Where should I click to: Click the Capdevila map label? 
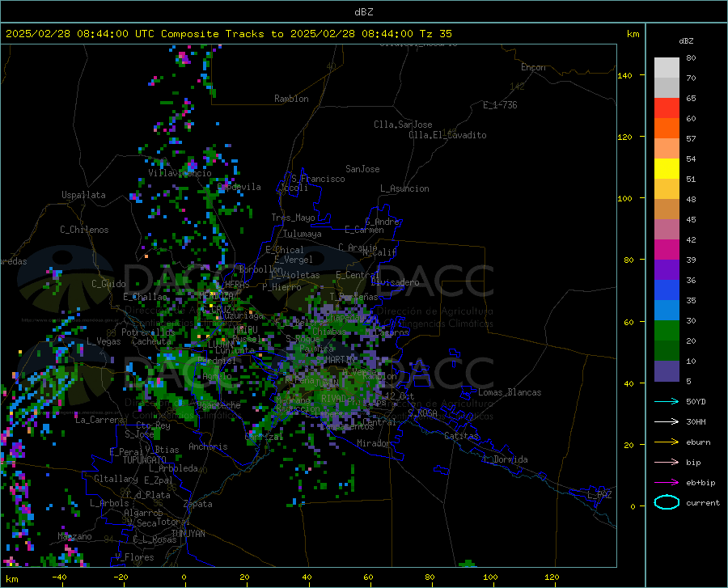[239, 187]
